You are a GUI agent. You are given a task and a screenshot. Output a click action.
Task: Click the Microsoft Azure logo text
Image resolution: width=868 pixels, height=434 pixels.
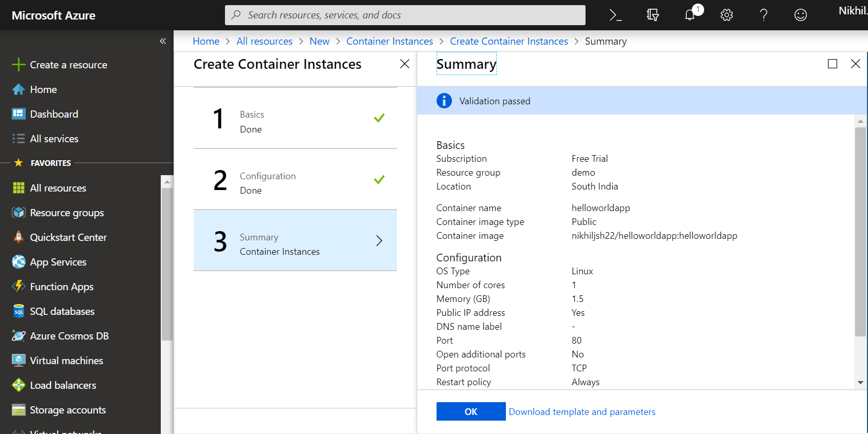point(53,15)
